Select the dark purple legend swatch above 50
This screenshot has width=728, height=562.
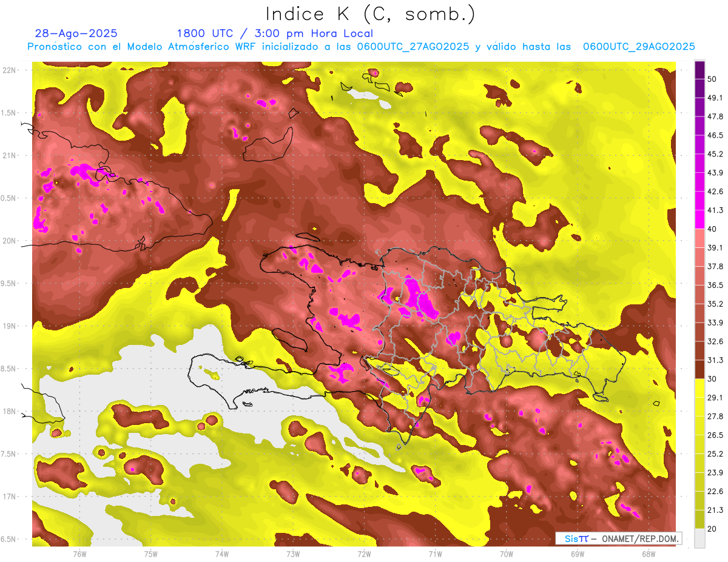(699, 70)
